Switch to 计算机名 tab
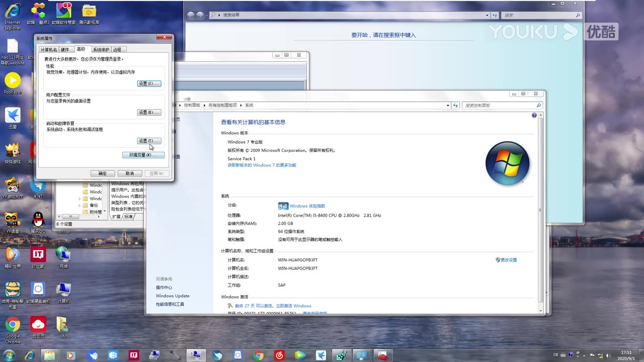Image resolution: width=644 pixels, height=362 pixels. [49, 49]
